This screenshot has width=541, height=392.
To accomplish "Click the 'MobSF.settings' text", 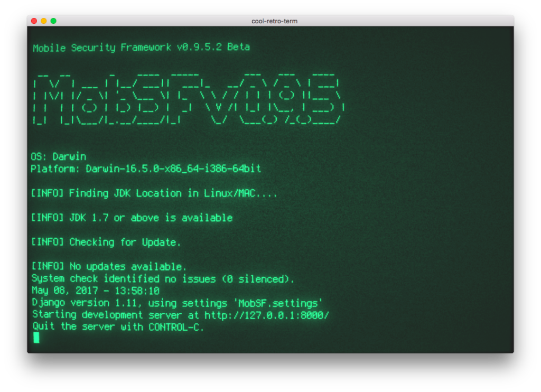I will click(x=278, y=303).
